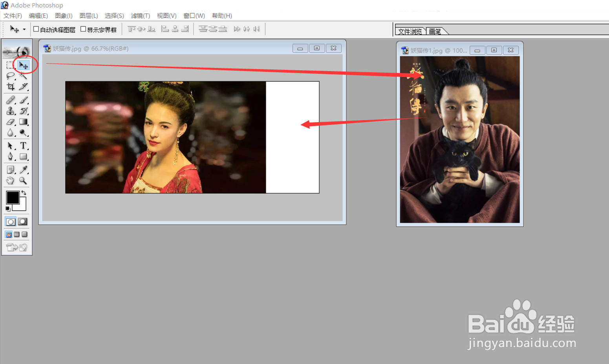This screenshot has width=609, height=364.
Task: Open the 选择(S) menu
Action: coord(114,16)
